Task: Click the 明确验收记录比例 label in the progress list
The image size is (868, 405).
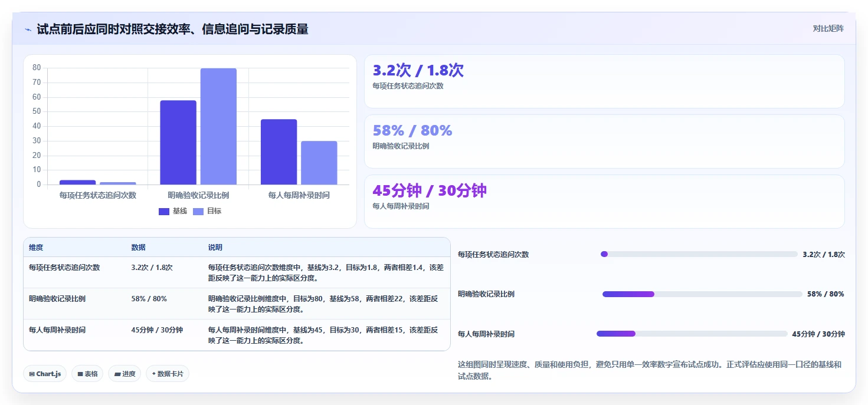Action: click(x=486, y=294)
